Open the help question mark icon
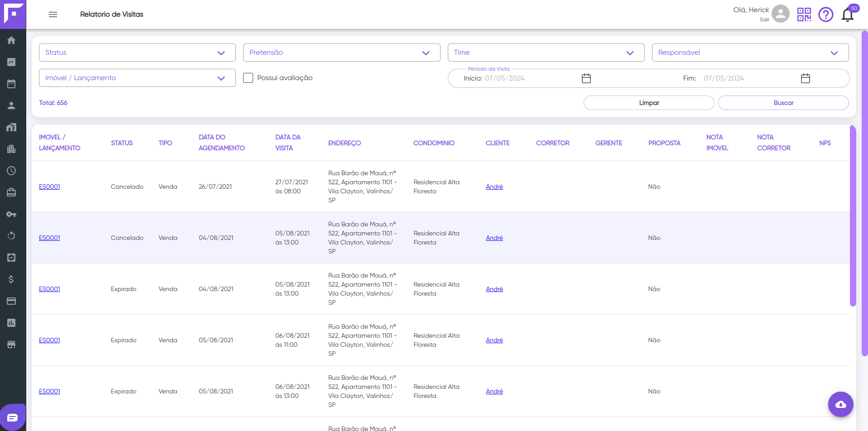This screenshot has width=868, height=431. (826, 14)
